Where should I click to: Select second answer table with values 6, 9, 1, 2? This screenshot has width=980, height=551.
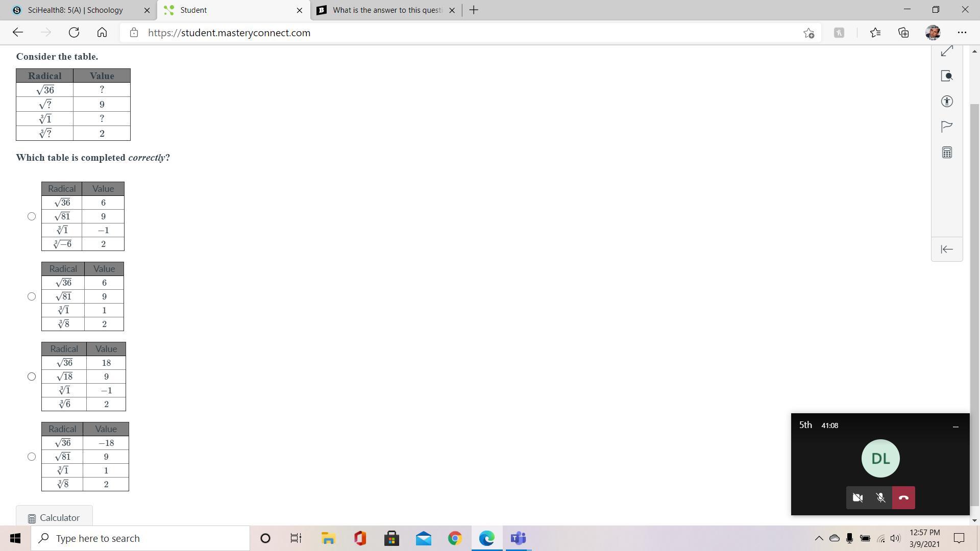click(32, 296)
